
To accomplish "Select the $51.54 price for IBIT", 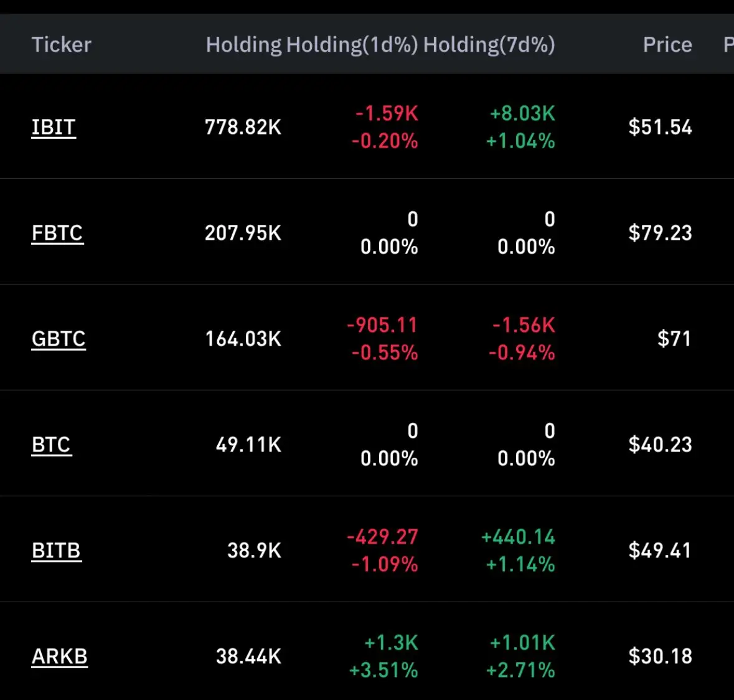I will (660, 127).
